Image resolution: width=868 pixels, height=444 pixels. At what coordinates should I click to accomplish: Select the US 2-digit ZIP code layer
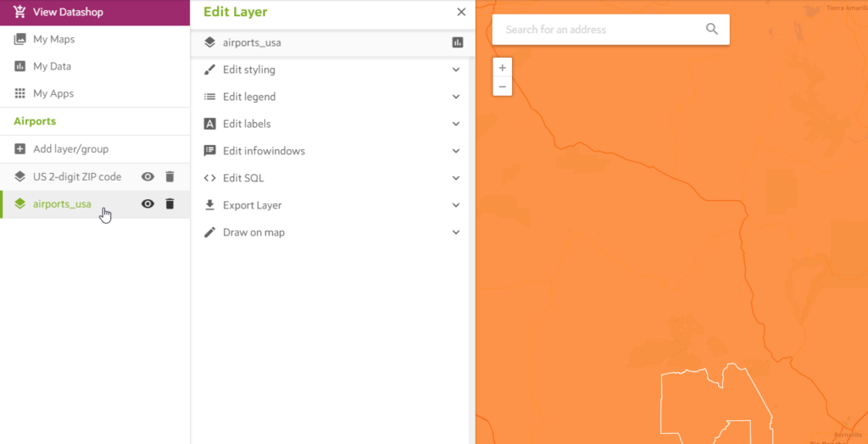click(77, 176)
